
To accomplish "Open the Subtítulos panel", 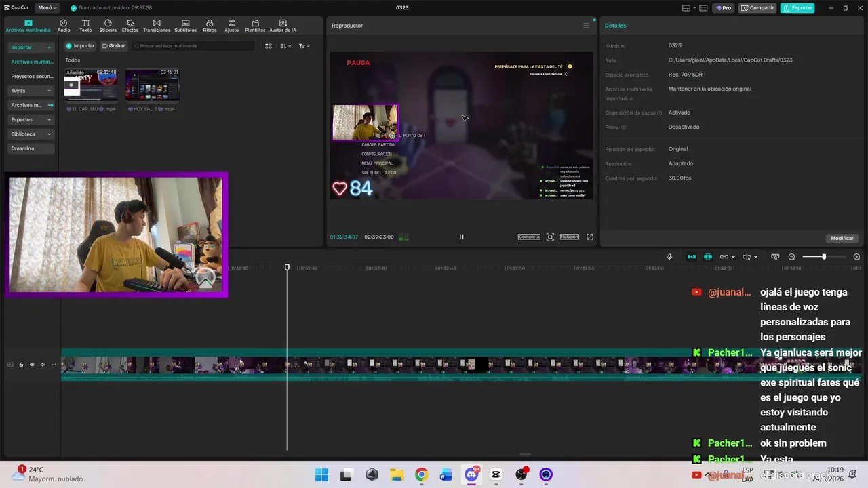I will pyautogui.click(x=186, y=26).
